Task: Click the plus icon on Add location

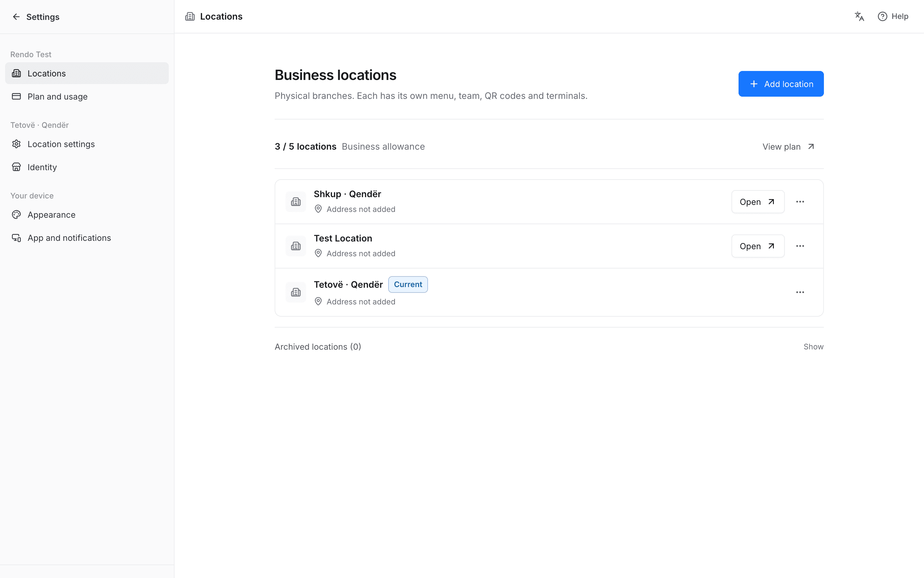Action: (x=754, y=84)
